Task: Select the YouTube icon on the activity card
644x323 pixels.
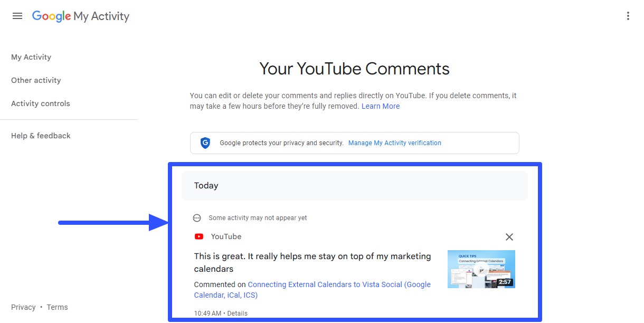Action: point(199,236)
